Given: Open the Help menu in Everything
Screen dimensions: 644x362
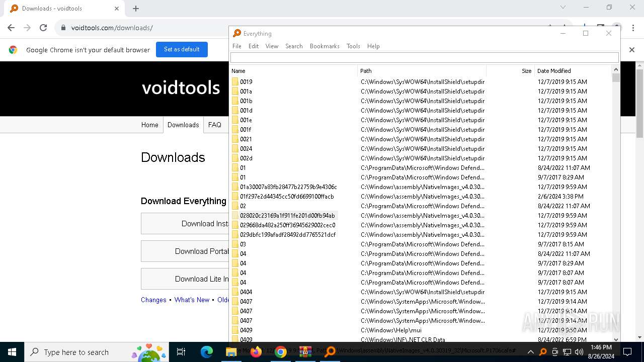Looking at the screenshot, I should 373,46.
